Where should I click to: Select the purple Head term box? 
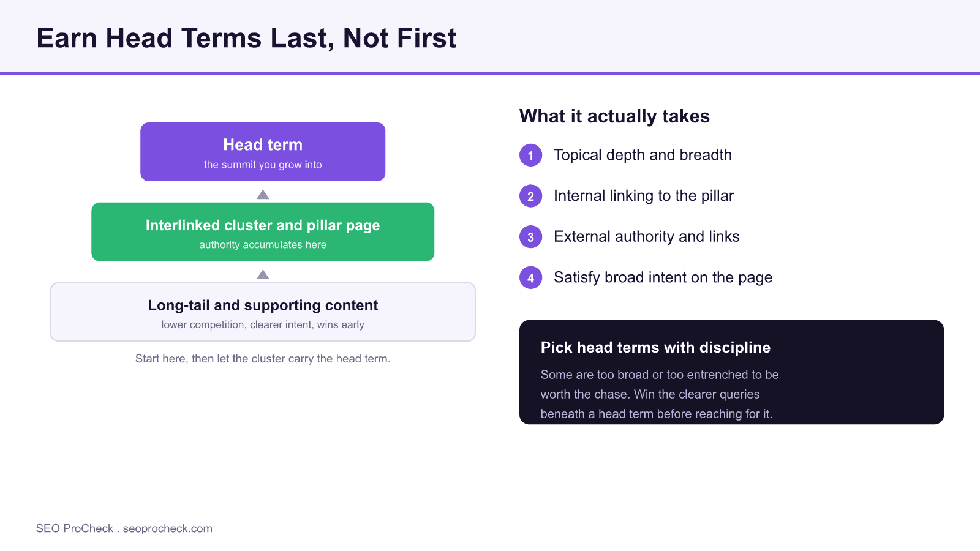point(263,152)
